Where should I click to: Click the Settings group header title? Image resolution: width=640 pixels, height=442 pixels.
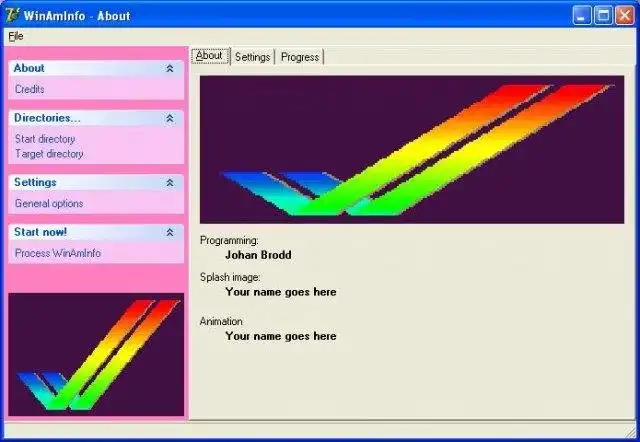pyautogui.click(x=35, y=182)
